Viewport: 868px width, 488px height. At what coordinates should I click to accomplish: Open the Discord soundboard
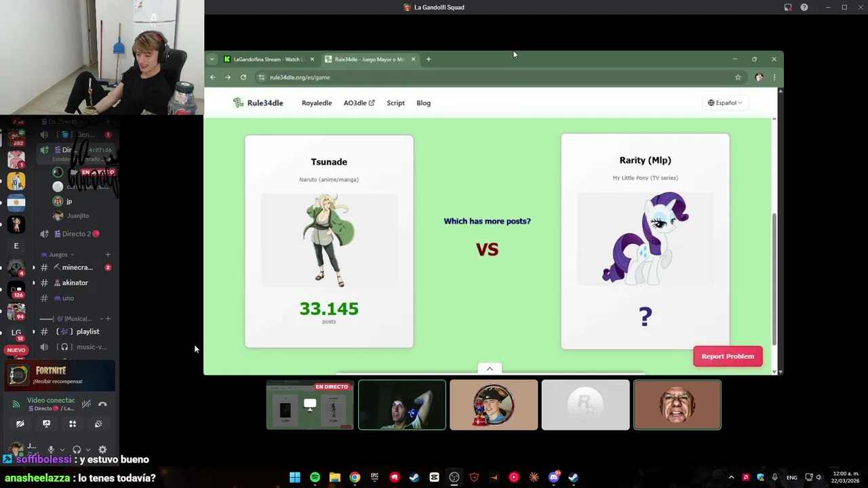pos(98,424)
